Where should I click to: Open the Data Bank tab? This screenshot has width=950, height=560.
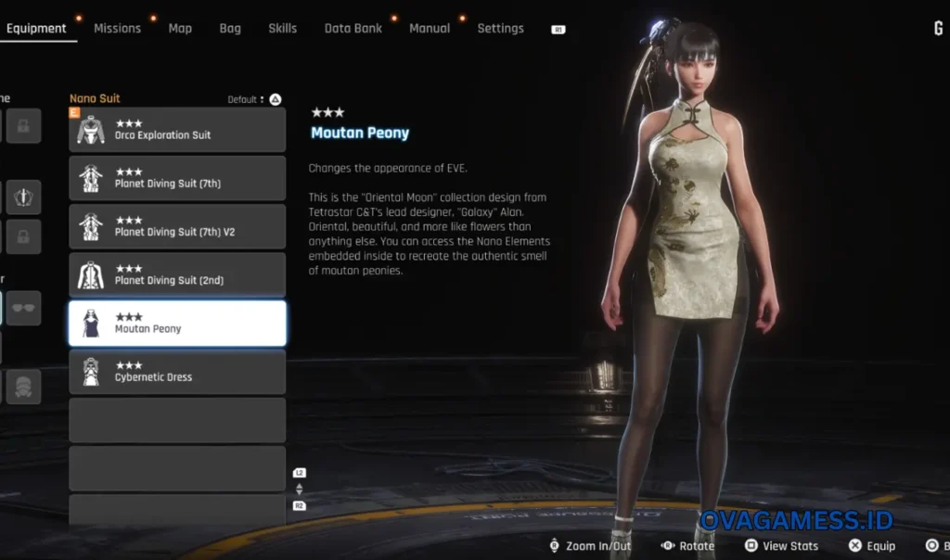tap(353, 28)
